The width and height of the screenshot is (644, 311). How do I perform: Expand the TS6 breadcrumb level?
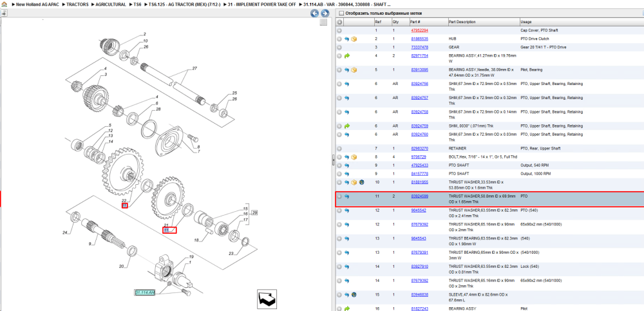point(137,4)
